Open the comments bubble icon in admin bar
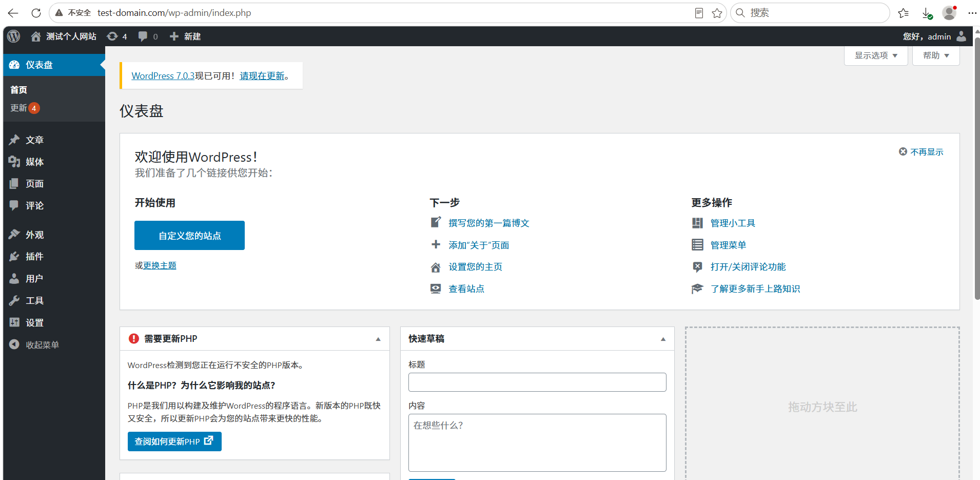The height and width of the screenshot is (480, 980). (143, 36)
